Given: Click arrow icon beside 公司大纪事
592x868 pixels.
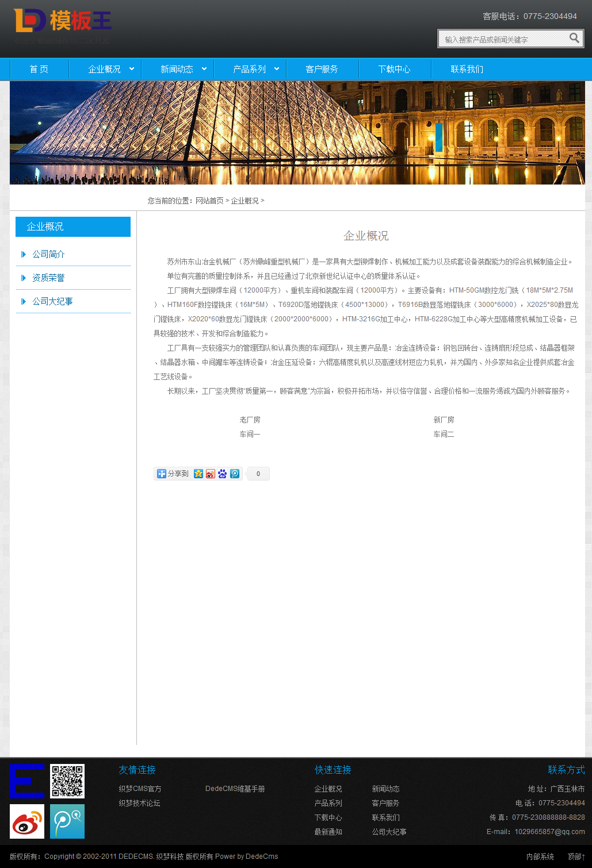Looking at the screenshot, I should (24, 301).
